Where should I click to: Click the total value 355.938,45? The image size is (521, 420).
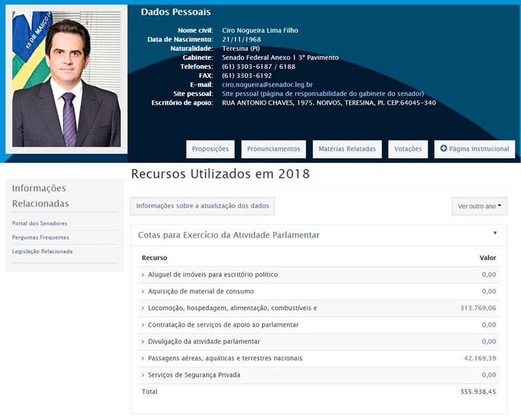tap(478, 392)
